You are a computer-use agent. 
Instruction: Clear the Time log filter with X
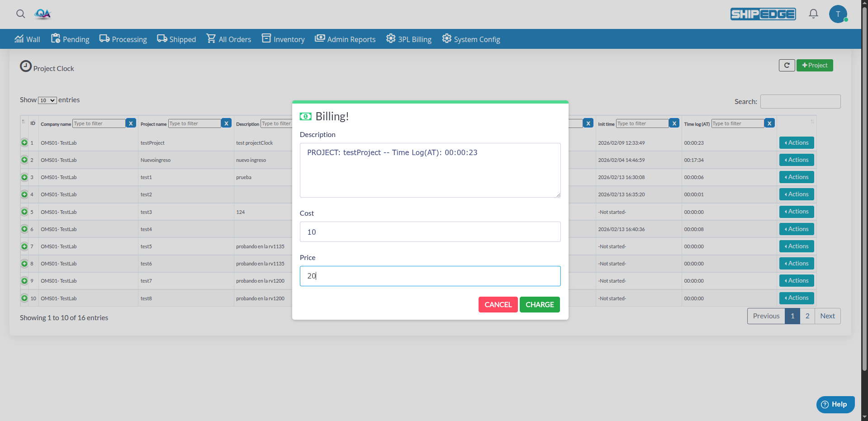(769, 123)
